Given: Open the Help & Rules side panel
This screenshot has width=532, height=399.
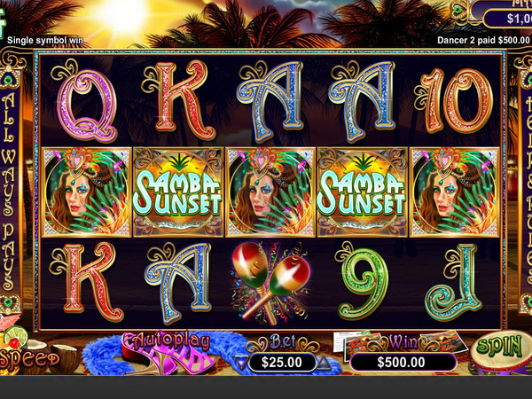Looking at the screenshot, I should [525, 190].
